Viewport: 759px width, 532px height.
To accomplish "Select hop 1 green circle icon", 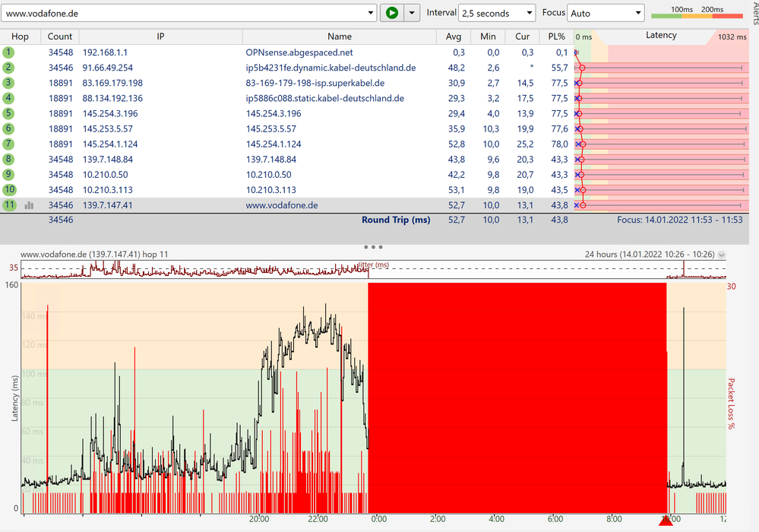I will tap(8, 52).
